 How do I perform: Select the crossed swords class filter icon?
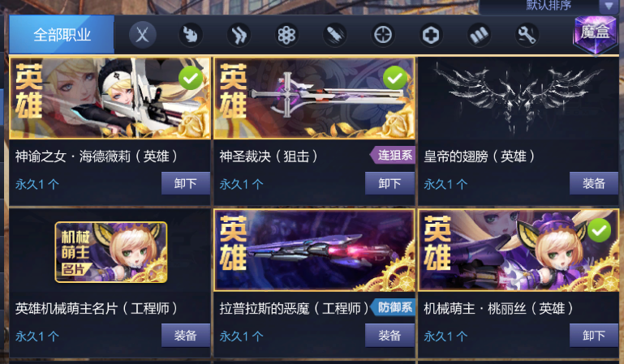pyautogui.click(x=143, y=35)
